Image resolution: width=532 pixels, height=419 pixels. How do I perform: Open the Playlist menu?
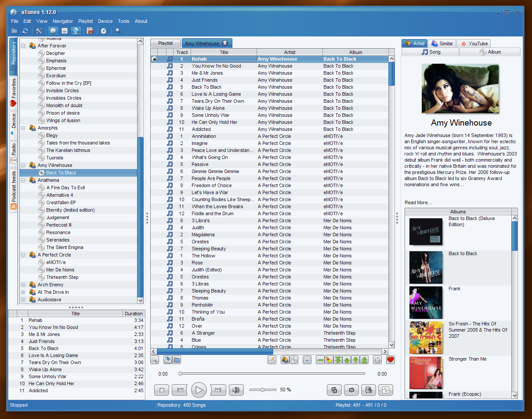pos(85,21)
